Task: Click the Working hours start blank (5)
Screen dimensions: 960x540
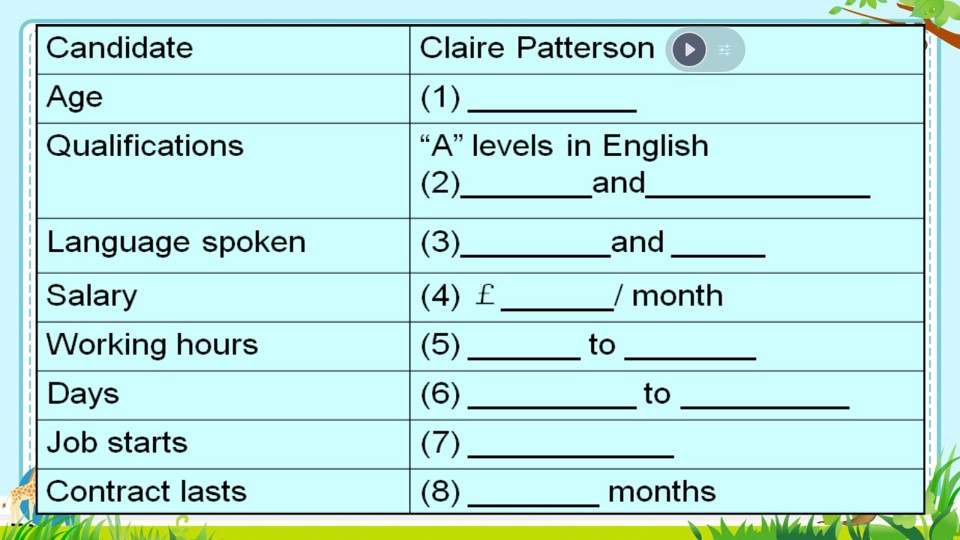Action: click(524, 351)
